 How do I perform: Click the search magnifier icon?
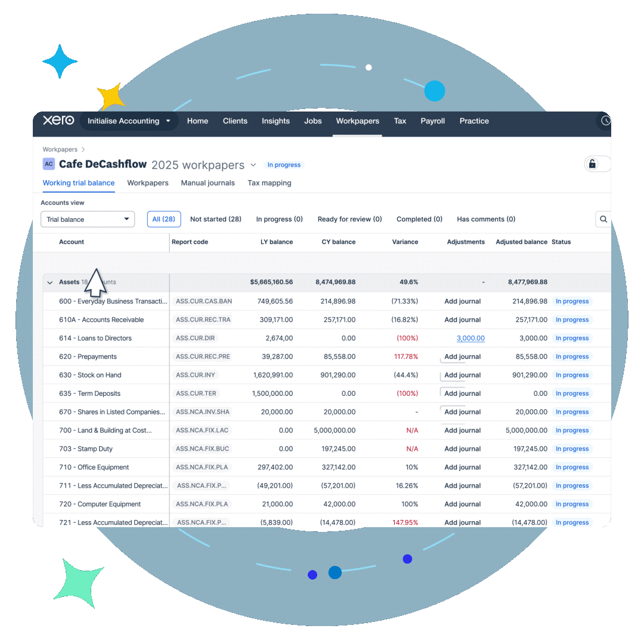click(603, 219)
